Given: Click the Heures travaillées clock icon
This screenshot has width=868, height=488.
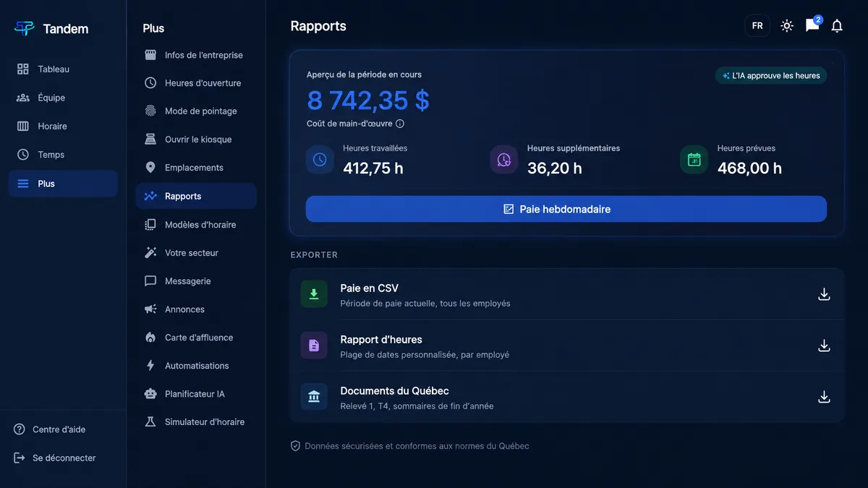Looking at the screenshot, I should point(320,160).
